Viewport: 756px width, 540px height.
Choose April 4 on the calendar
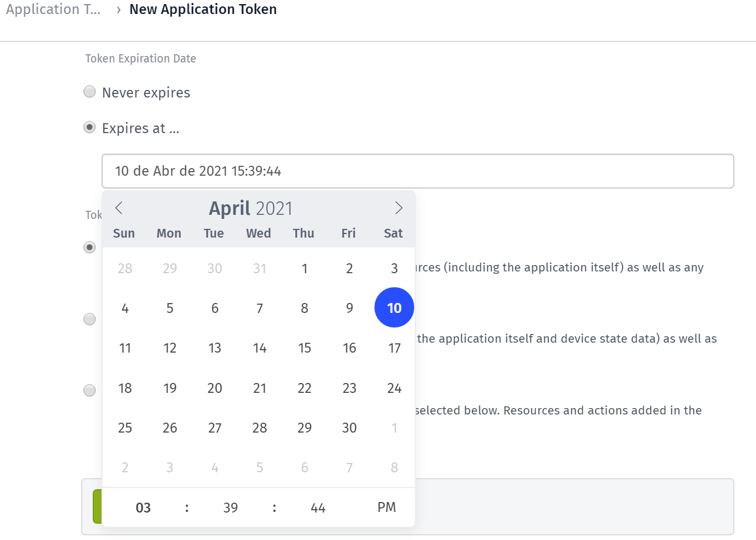125,308
